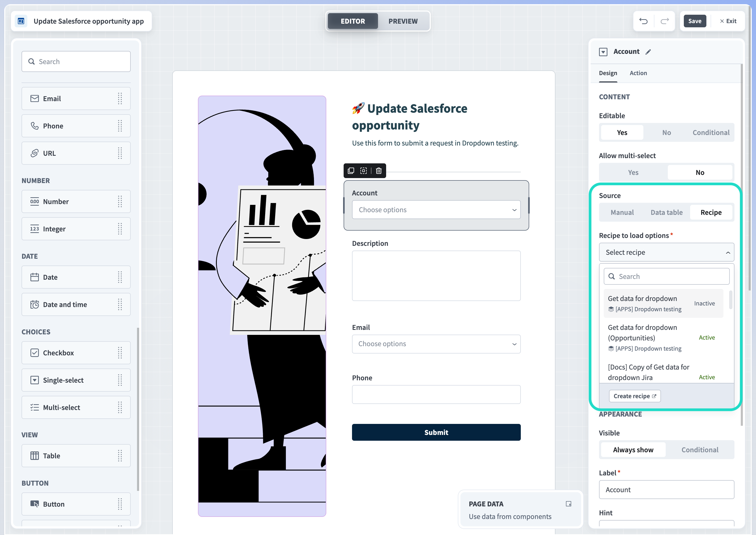Click the drag handle on the Table component
Screen dimensions: 756x535
[120, 456]
